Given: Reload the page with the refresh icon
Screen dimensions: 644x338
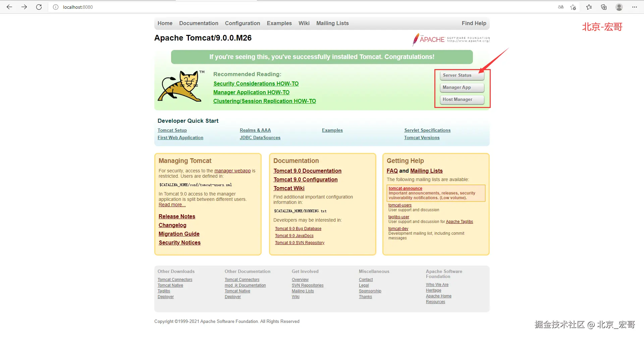Looking at the screenshot, I should point(39,7).
